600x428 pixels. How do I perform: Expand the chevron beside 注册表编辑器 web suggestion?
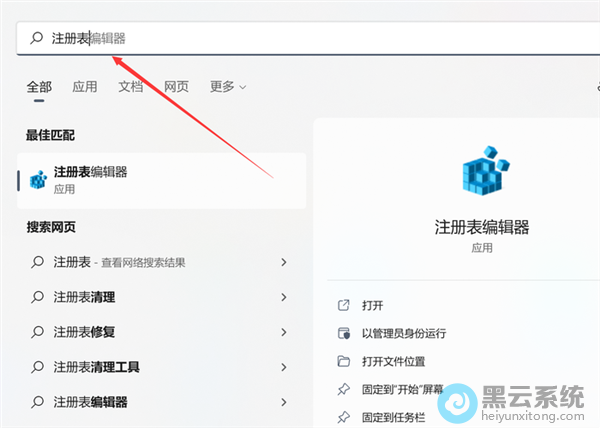pos(284,402)
